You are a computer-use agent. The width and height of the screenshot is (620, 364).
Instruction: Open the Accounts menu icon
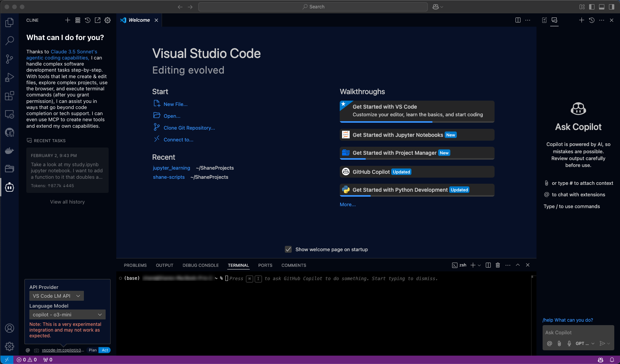click(x=10, y=328)
